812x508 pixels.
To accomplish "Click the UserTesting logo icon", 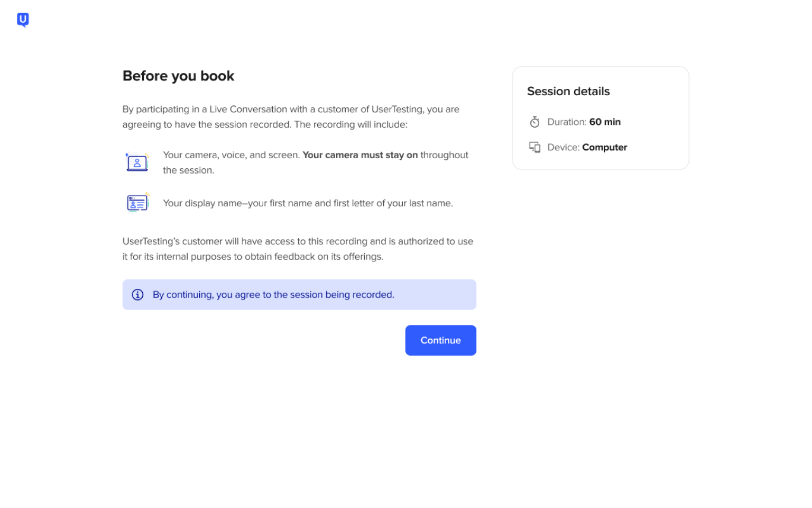I will [x=23, y=20].
